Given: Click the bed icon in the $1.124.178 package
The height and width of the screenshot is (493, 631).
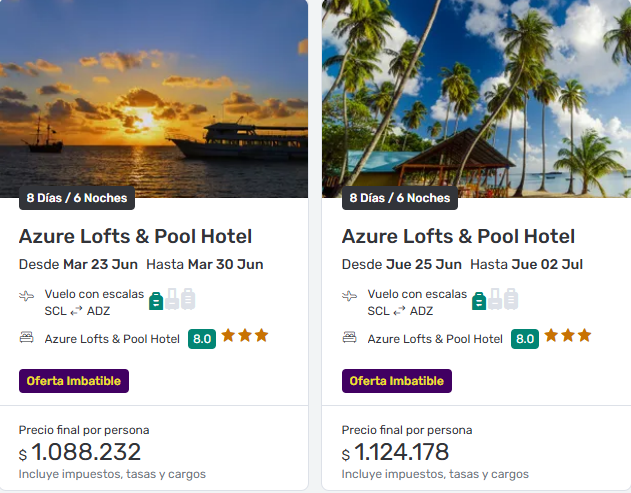Looking at the screenshot, I should (x=350, y=338).
